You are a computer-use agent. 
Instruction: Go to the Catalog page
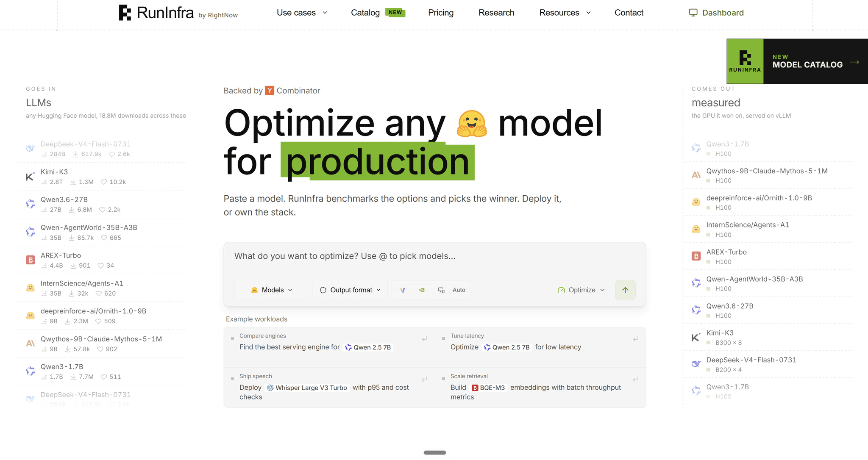click(x=365, y=13)
